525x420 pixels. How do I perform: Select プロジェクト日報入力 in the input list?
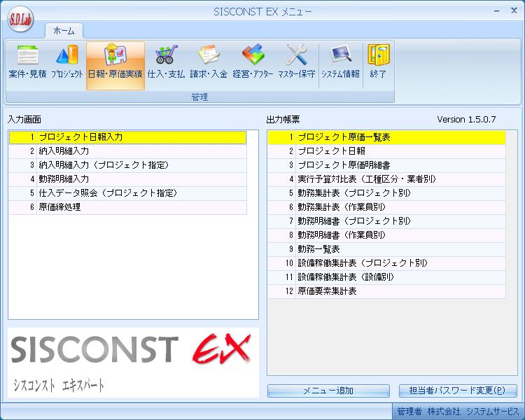coord(128,137)
